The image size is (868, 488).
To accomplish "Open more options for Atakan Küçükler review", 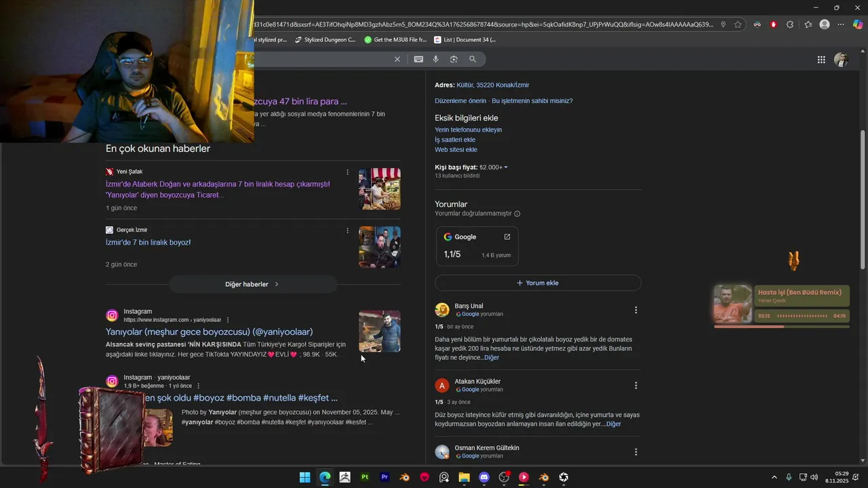I will coord(636,386).
